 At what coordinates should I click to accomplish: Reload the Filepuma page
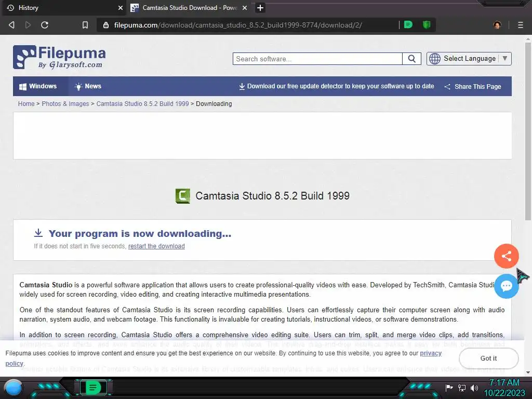(45, 25)
